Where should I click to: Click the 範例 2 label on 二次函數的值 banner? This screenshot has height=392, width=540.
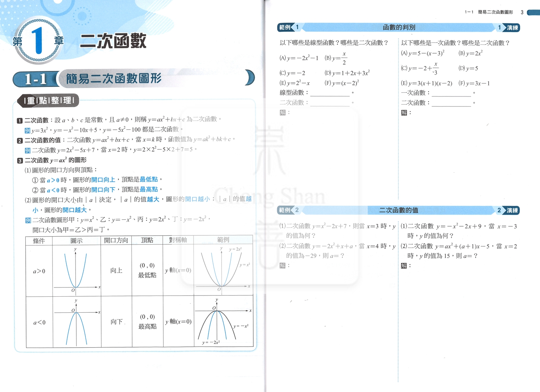click(x=289, y=210)
